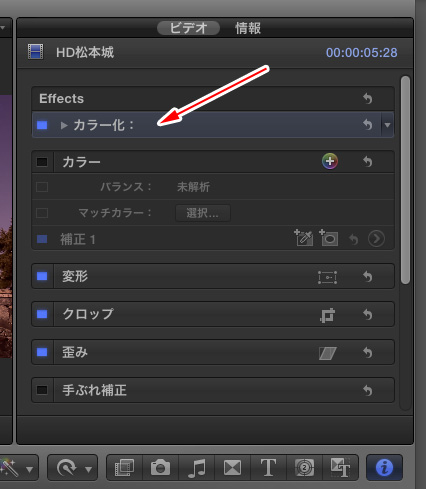
Task: Activate the 歪み onscreen distort icon
Action: (x=328, y=353)
